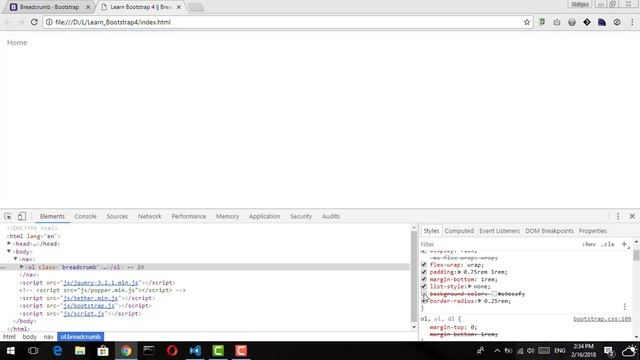The height and width of the screenshot is (360, 640).
Task: Uncheck the margin-bottom property
Action: (424, 279)
